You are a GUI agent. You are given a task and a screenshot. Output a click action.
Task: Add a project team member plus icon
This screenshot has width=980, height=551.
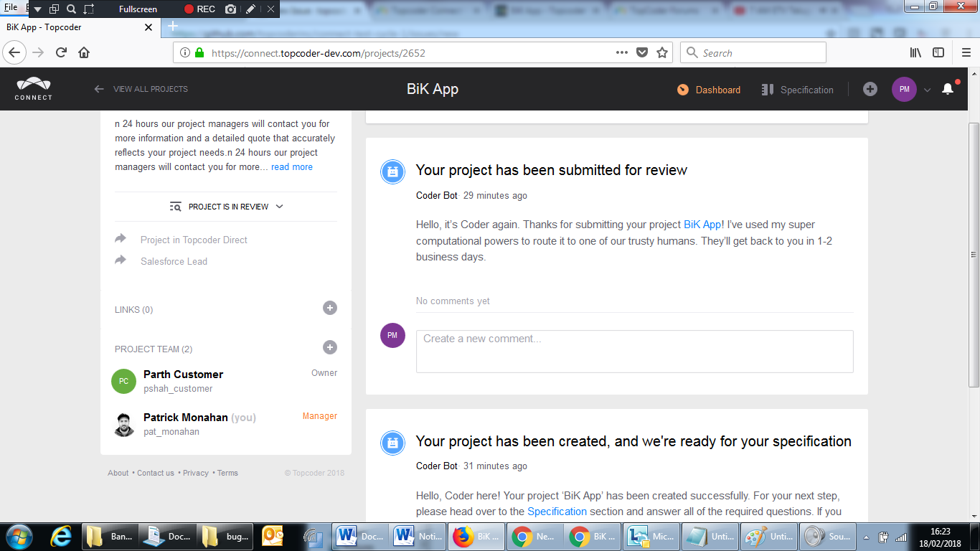(x=330, y=347)
